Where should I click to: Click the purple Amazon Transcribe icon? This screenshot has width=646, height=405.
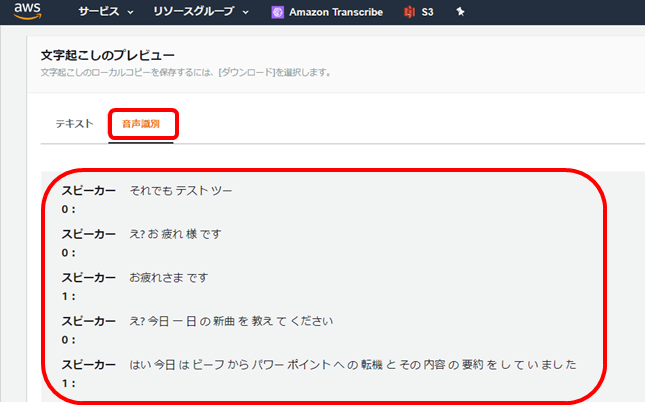pos(277,12)
